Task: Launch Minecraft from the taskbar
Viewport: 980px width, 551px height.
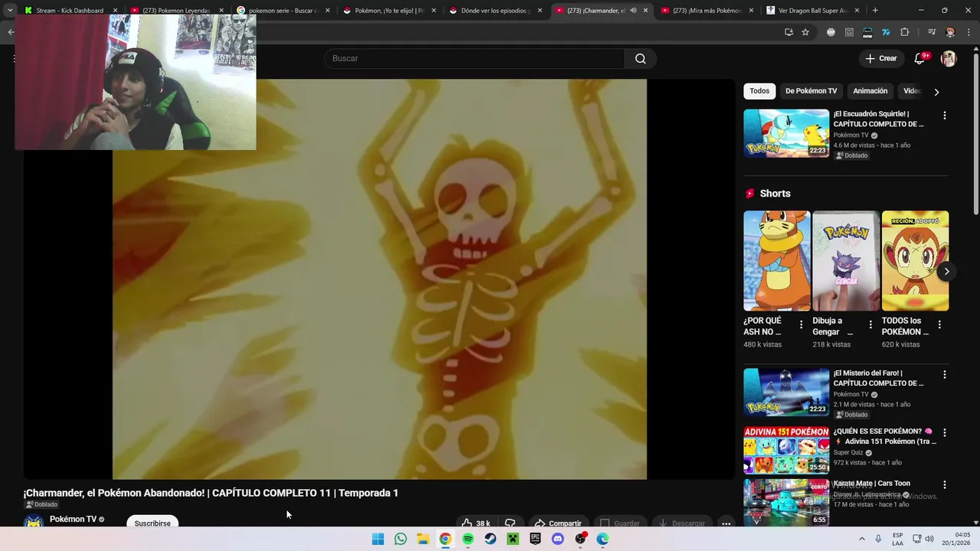Action: [513, 539]
